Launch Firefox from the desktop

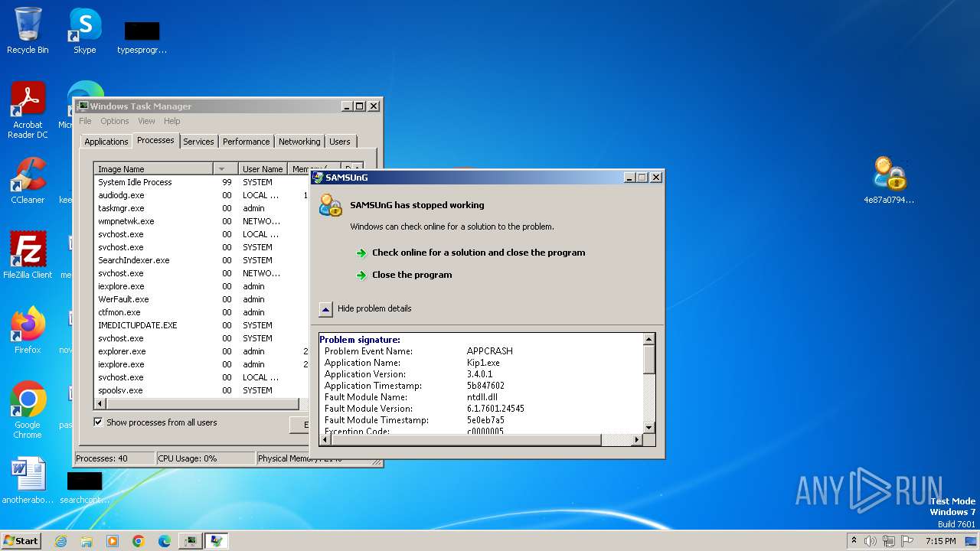coord(28,330)
